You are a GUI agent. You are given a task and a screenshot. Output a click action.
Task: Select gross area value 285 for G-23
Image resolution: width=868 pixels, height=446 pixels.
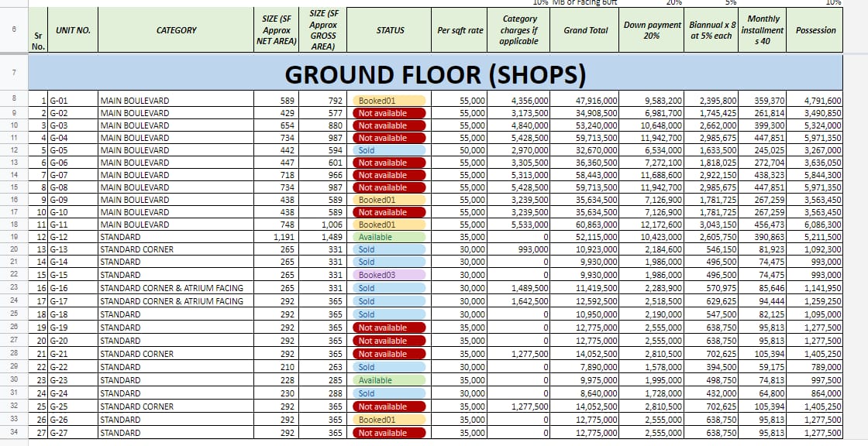click(323, 380)
